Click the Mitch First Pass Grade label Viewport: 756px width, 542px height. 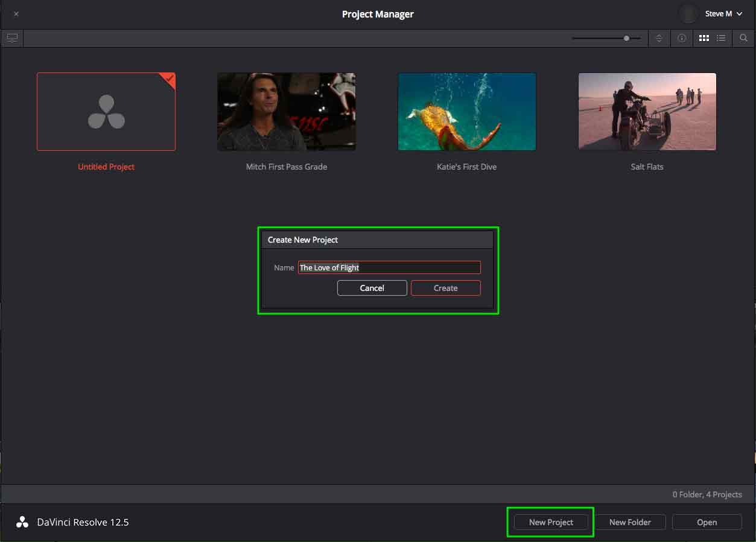[287, 167]
